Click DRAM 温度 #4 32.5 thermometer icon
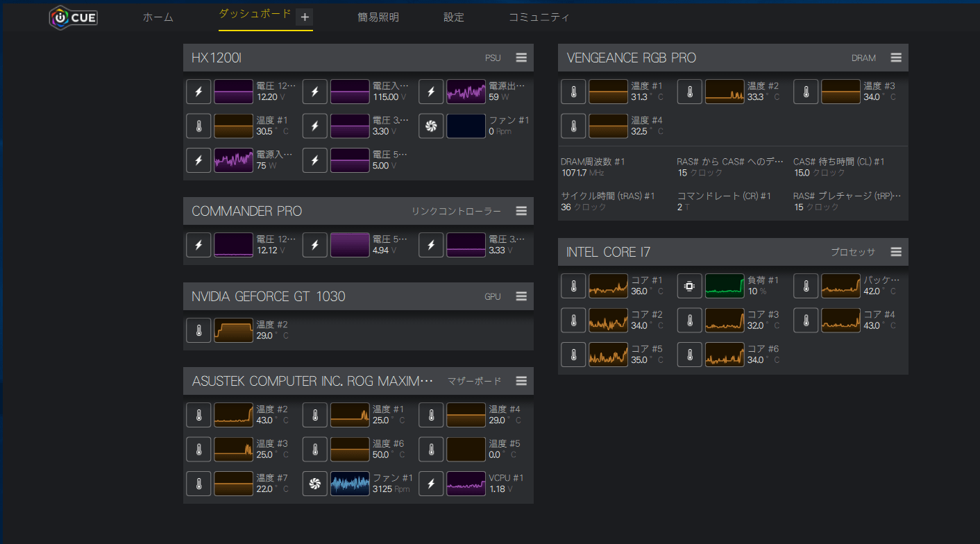Image resolution: width=980 pixels, height=544 pixels. click(x=573, y=126)
